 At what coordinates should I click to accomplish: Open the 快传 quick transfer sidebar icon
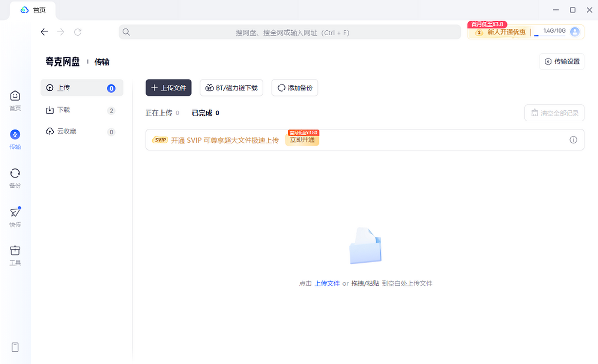15,217
